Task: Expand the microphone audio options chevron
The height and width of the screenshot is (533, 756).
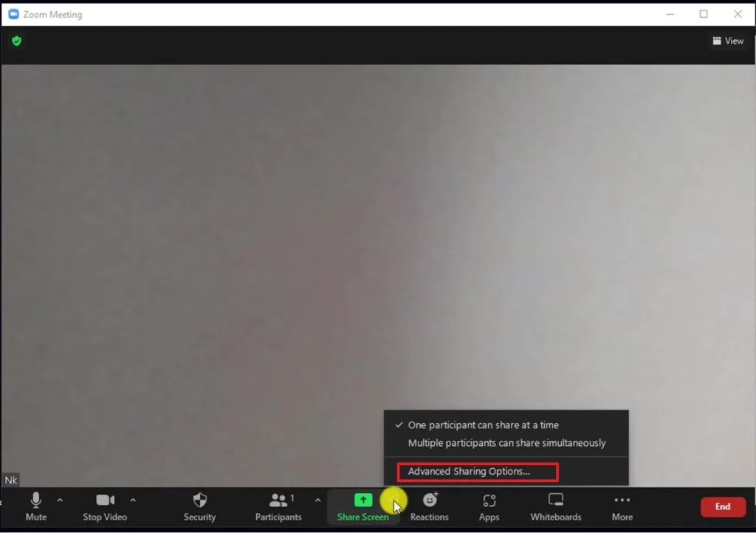Action: (60, 499)
